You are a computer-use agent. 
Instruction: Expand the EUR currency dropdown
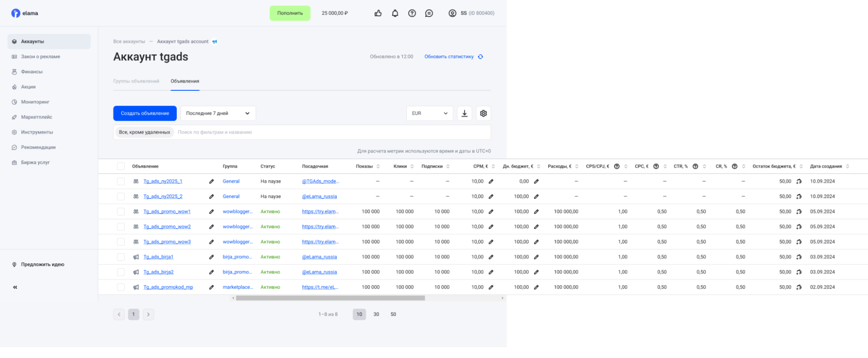click(429, 113)
